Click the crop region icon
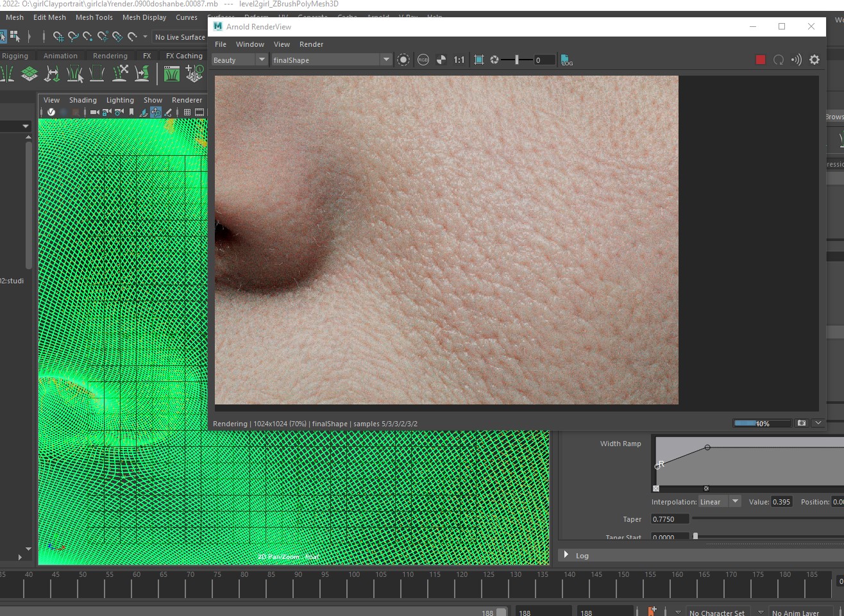This screenshot has width=844, height=616. coord(478,60)
